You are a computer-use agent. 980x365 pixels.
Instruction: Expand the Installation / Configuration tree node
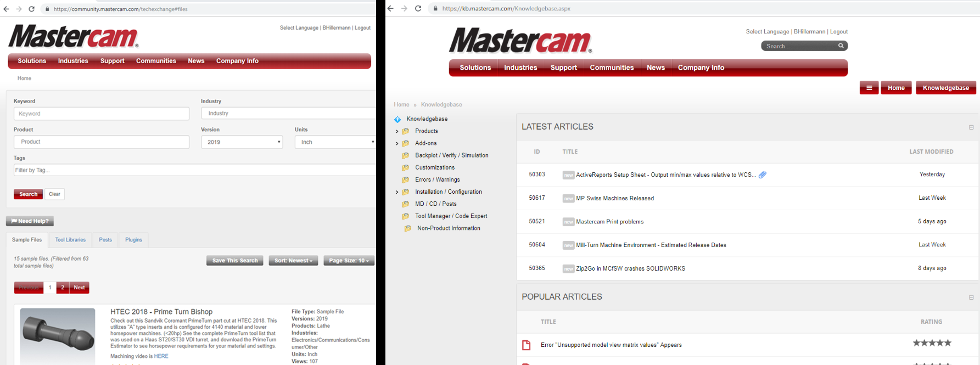pos(397,192)
